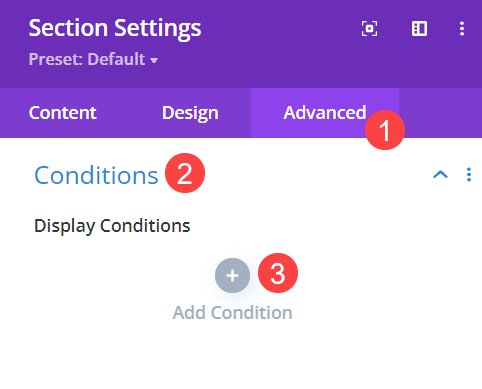
Task: Open the Conditions group three-dot options
Action: [x=469, y=175]
